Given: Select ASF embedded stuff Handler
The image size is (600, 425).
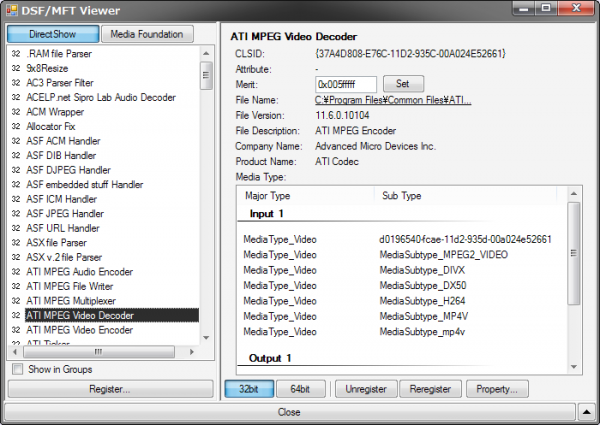Looking at the screenshot, I should (103, 184).
